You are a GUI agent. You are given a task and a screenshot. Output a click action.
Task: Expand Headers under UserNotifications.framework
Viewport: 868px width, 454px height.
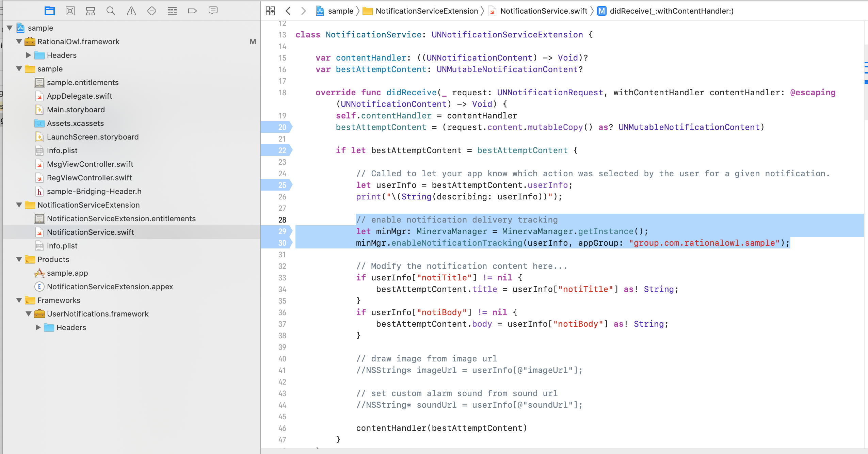click(38, 327)
